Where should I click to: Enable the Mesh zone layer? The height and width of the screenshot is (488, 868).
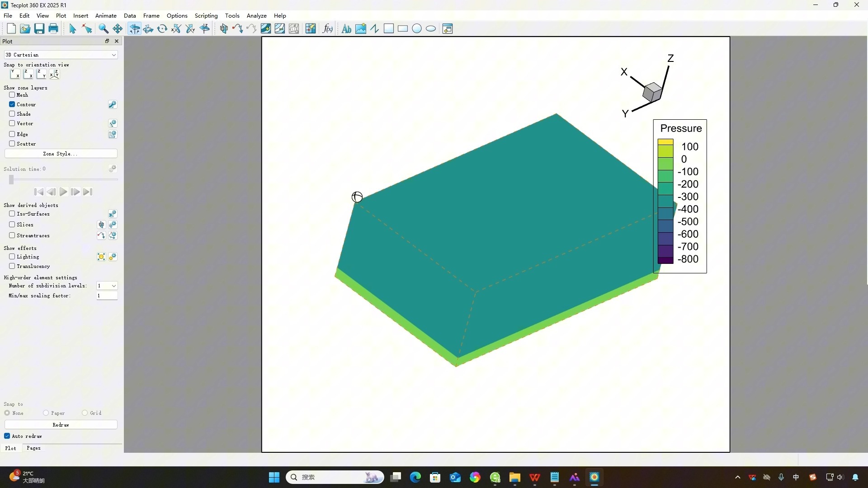click(12, 95)
